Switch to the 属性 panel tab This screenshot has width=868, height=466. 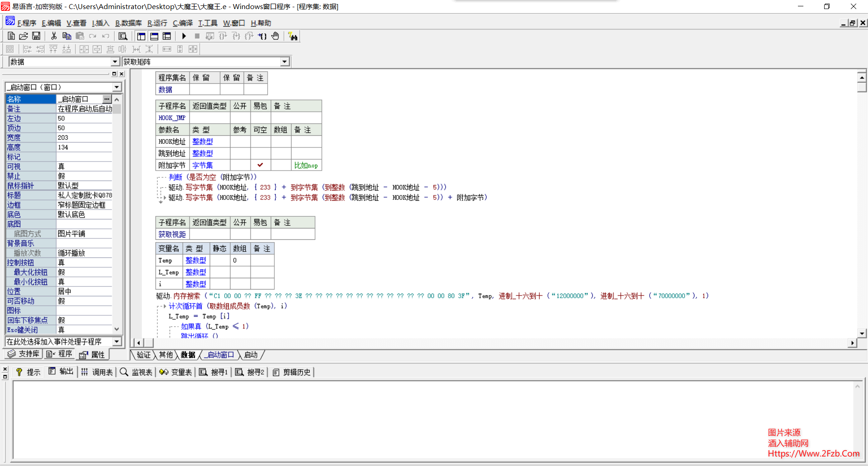coord(92,355)
